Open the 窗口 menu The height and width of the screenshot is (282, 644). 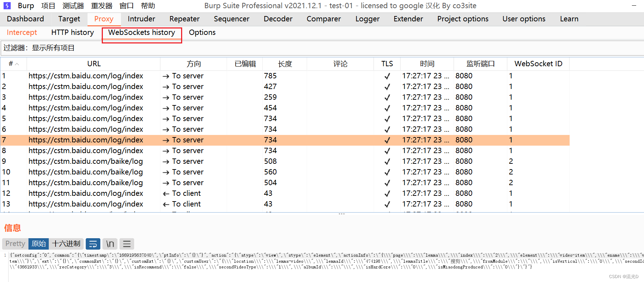(127, 6)
